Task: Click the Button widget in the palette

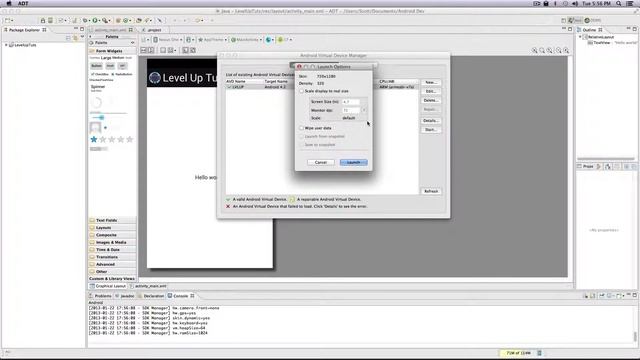Action: (x=96, y=66)
